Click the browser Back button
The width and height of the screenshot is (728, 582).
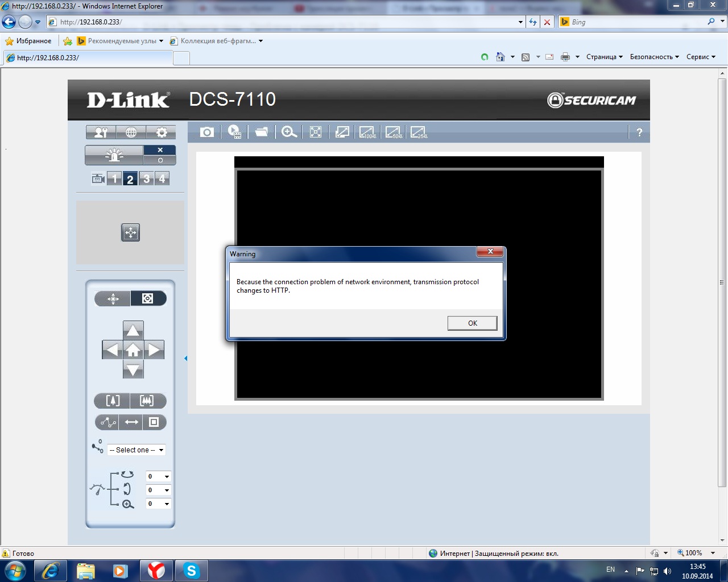point(9,22)
